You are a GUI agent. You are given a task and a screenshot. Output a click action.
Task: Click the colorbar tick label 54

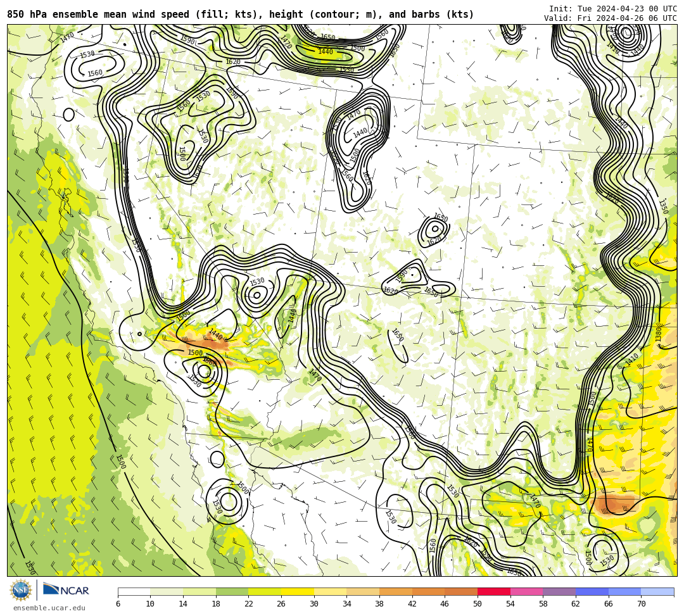(x=510, y=604)
